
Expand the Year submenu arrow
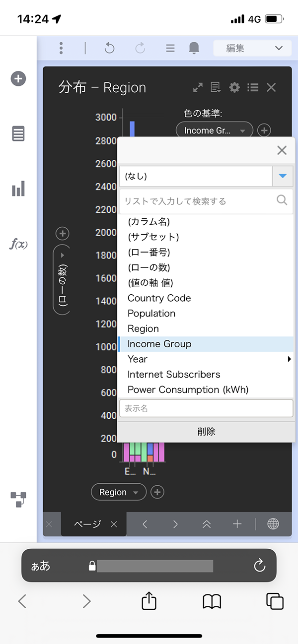(x=289, y=359)
